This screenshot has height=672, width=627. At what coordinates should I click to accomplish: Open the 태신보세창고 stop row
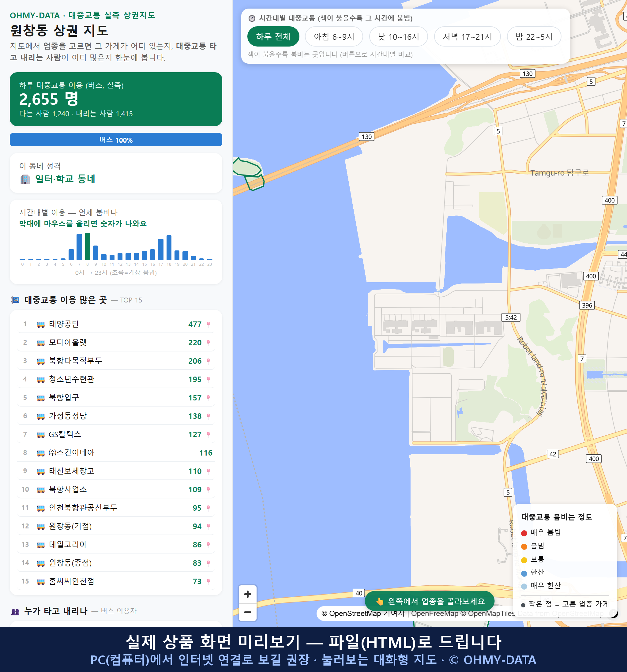[x=116, y=471]
